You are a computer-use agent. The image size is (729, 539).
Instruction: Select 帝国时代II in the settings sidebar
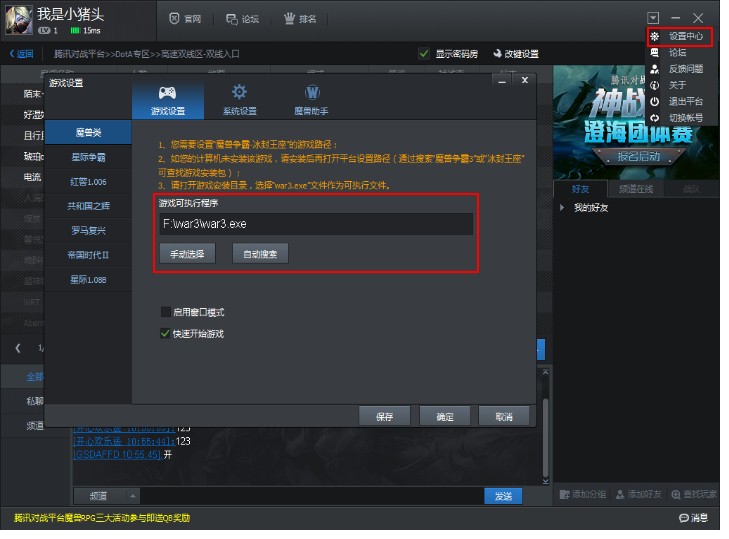click(88, 255)
